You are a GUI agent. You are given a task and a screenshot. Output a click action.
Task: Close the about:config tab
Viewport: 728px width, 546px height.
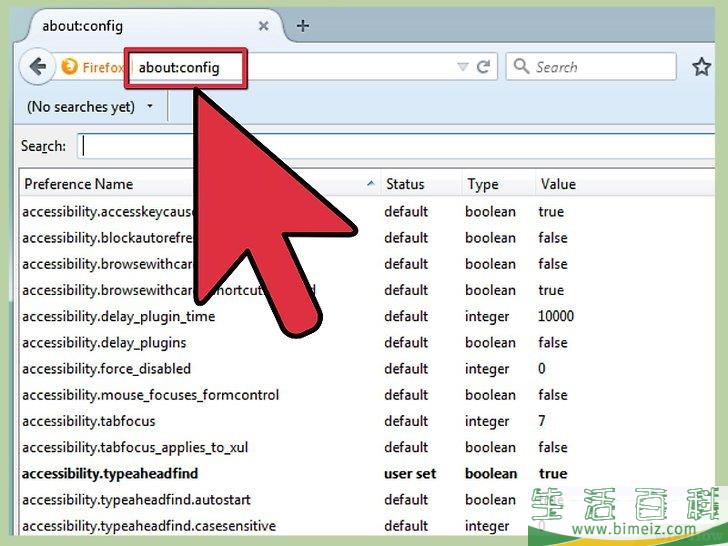tap(263, 26)
